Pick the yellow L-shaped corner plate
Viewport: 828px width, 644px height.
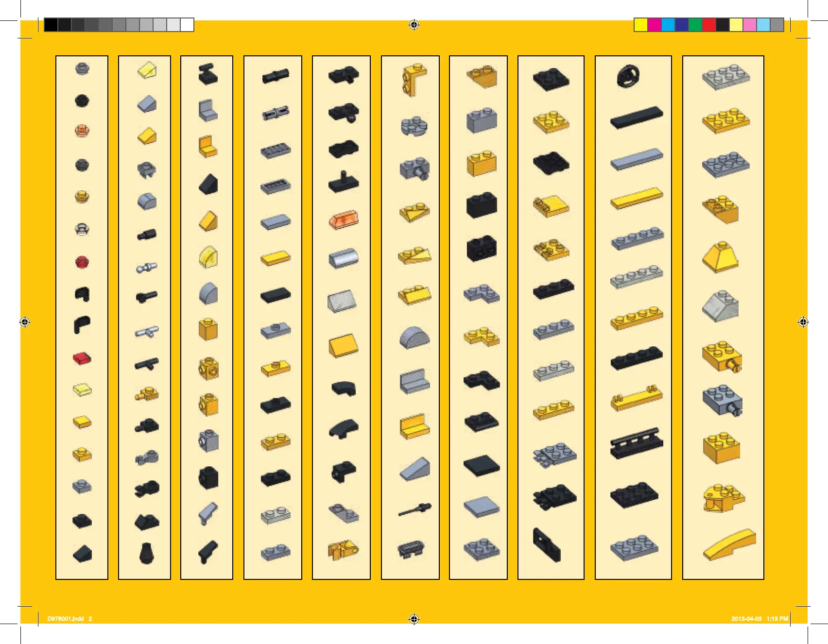[482, 336]
